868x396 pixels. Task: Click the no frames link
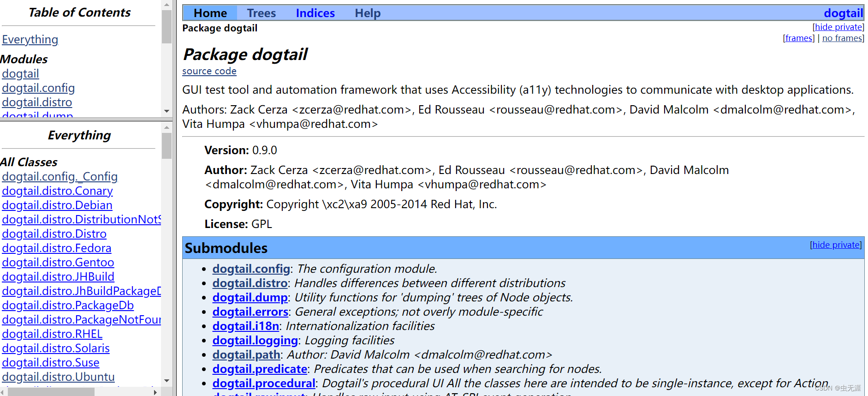tap(842, 38)
